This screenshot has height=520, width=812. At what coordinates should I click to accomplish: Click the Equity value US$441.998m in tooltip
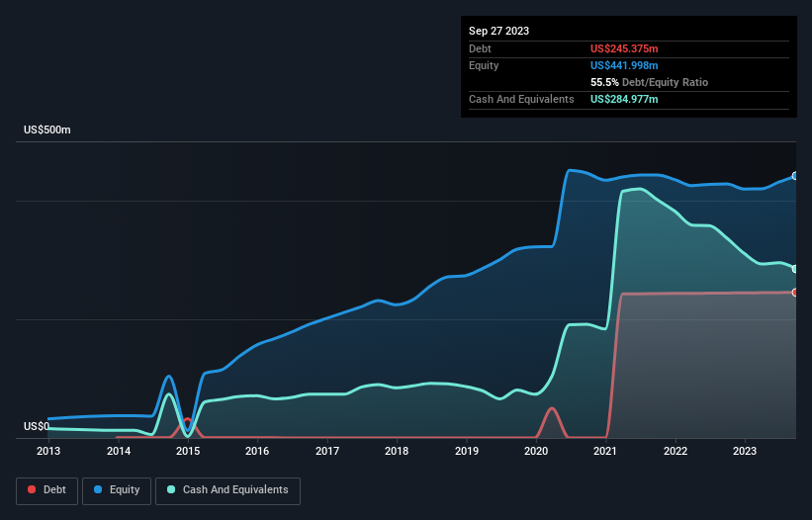[624, 65]
